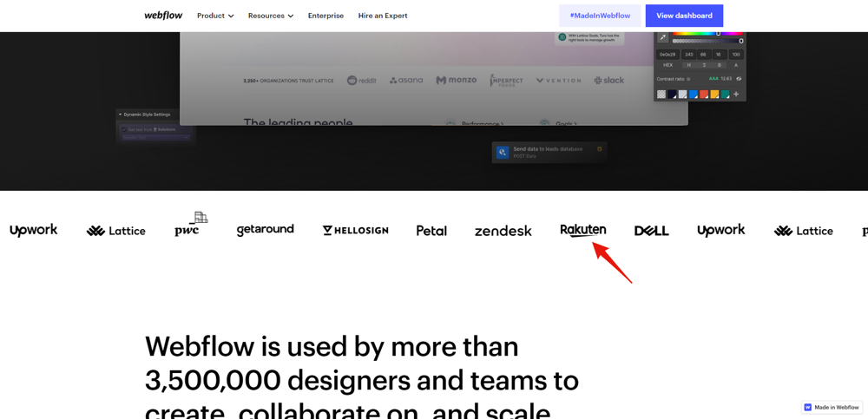Viewport: 868px width, 419px height.
Task: Click the #MadeInWebflow button
Action: pos(600,16)
